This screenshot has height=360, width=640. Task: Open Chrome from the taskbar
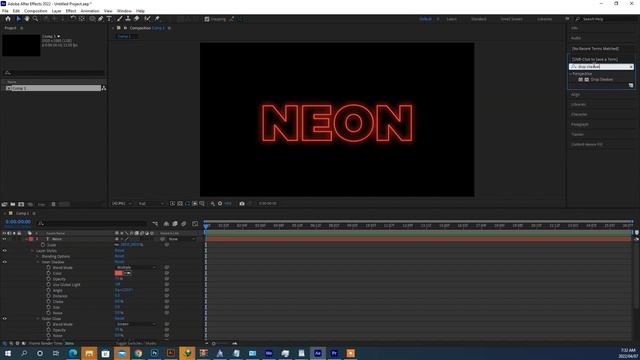pos(138,353)
